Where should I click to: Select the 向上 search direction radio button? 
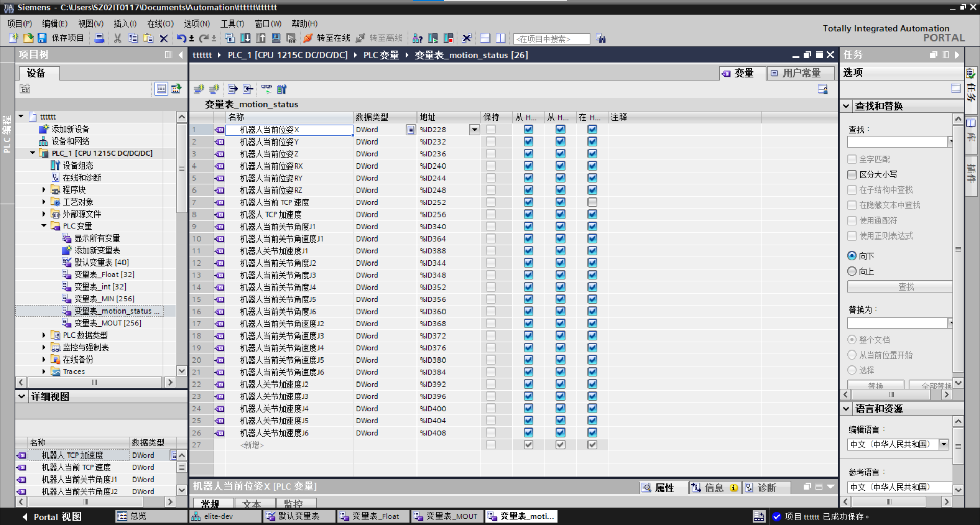[x=852, y=271]
